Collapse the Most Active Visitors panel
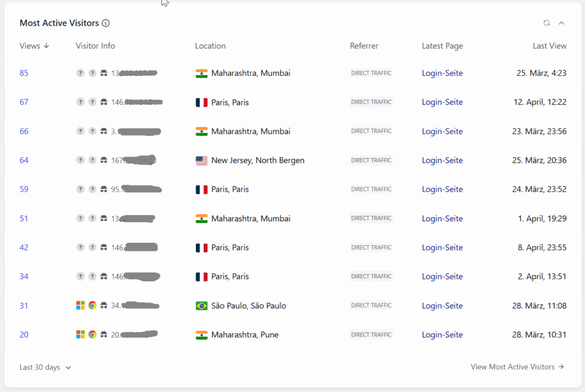585x392 pixels. tap(562, 23)
